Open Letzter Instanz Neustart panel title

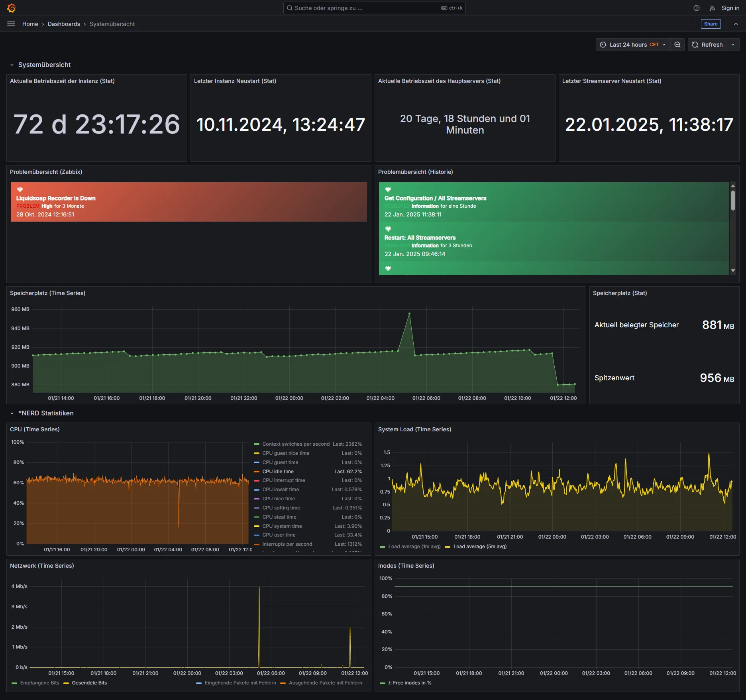[235, 81]
